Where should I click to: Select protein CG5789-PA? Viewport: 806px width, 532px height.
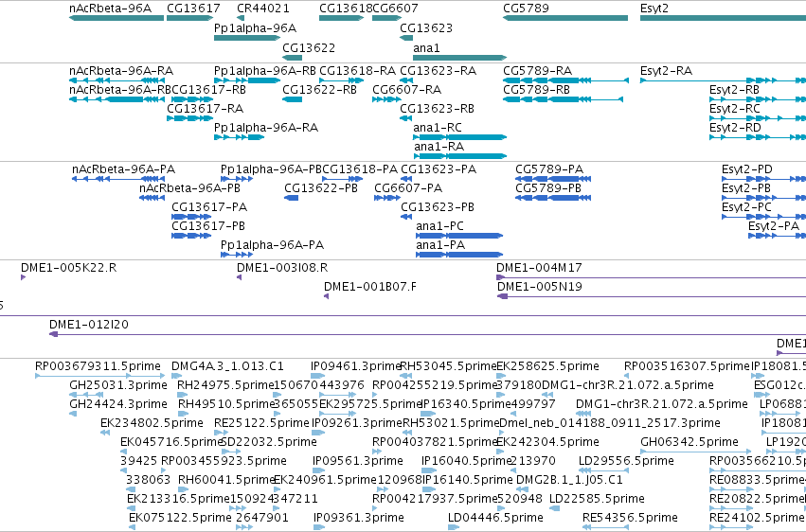point(553,179)
